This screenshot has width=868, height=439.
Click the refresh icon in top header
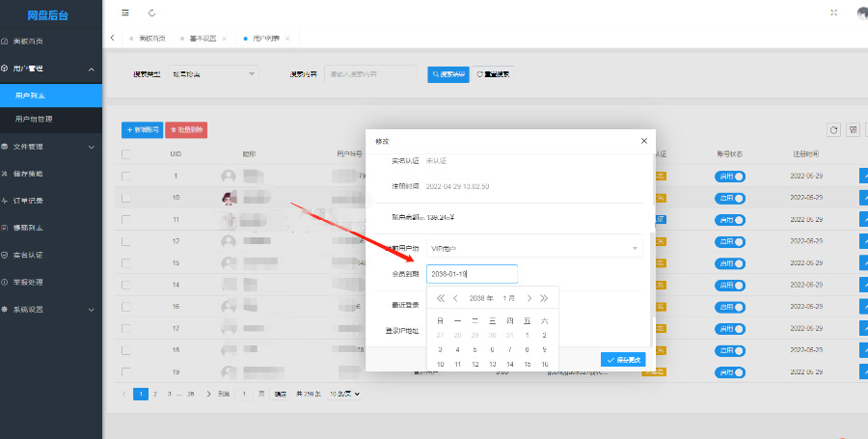pyautogui.click(x=152, y=13)
